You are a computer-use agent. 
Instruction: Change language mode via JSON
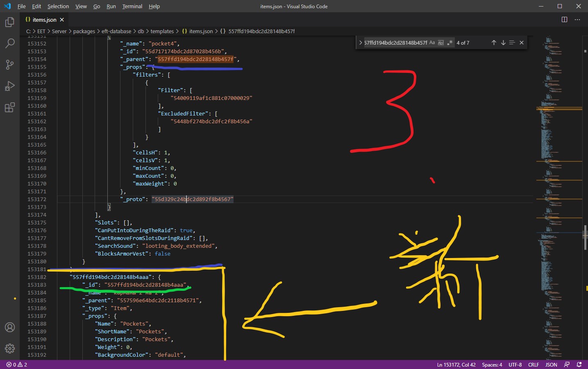coord(551,364)
